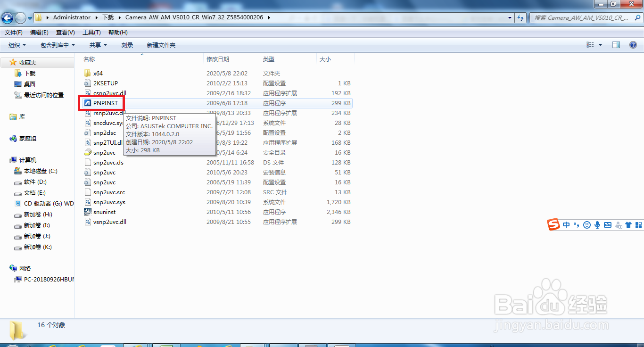Select 库 in the navigation pane
The height and width of the screenshot is (347, 644).
pos(22,117)
